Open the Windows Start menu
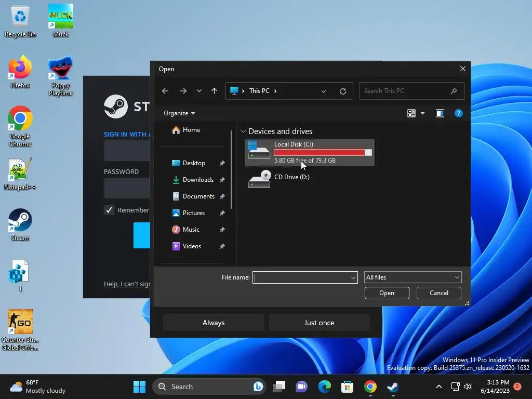 pyautogui.click(x=139, y=387)
